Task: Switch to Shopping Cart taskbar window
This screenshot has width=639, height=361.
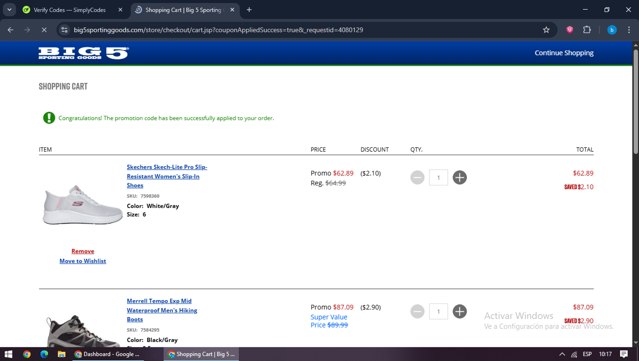Action: click(202, 354)
